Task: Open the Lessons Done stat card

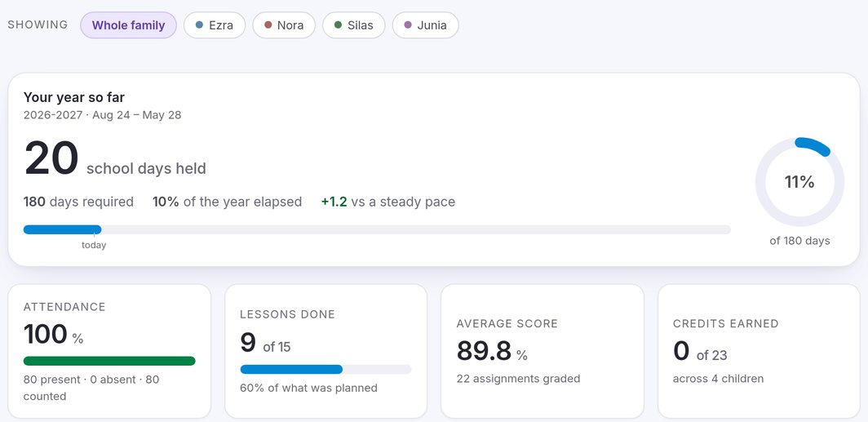Action: 326,351
